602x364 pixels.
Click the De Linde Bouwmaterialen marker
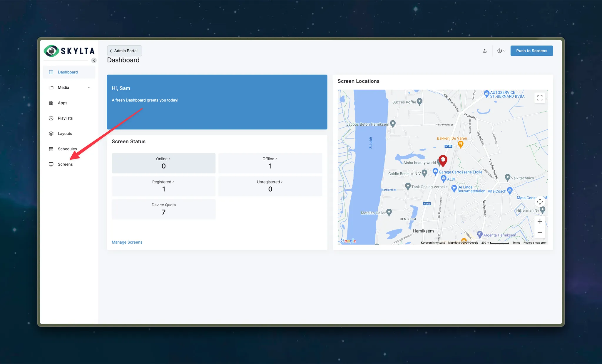point(454,188)
